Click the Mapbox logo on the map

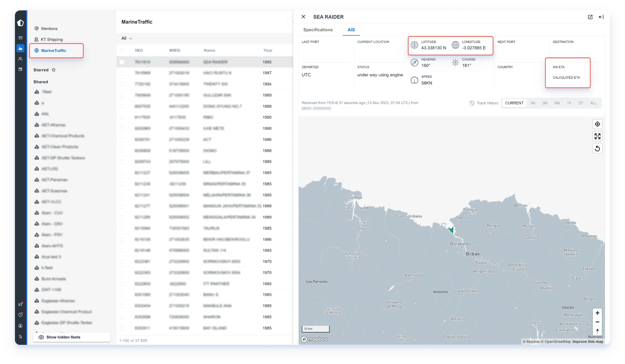[314, 339]
